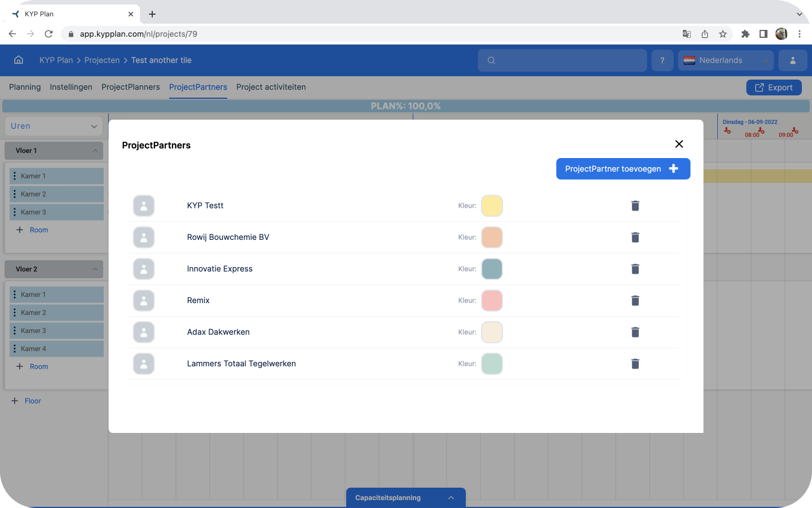Go to home via house icon
The height and width of the screenshot is (508, 812).
[19, 60]
